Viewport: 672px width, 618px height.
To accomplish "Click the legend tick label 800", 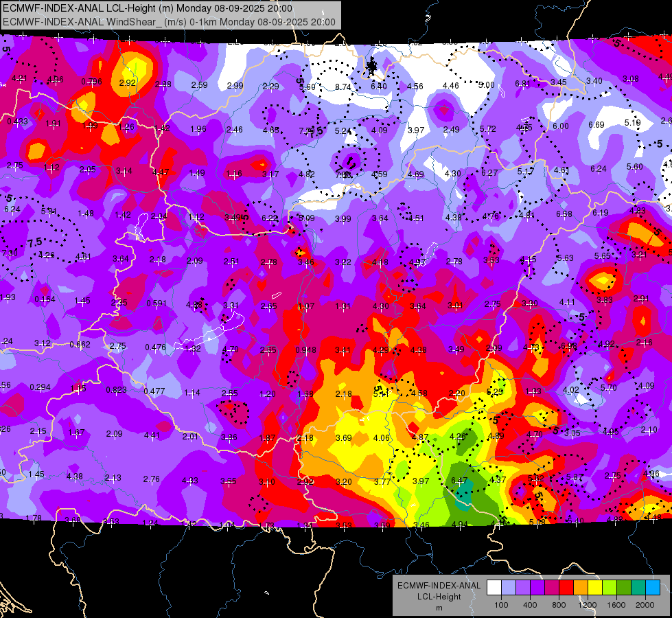I will pyautogui.click(x=559, y=605).
